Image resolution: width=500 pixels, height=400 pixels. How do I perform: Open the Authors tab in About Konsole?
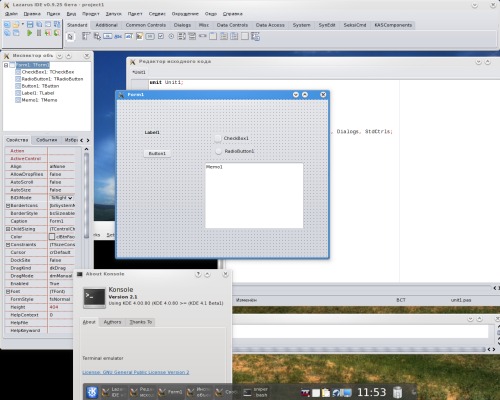(x=112, y=322)
